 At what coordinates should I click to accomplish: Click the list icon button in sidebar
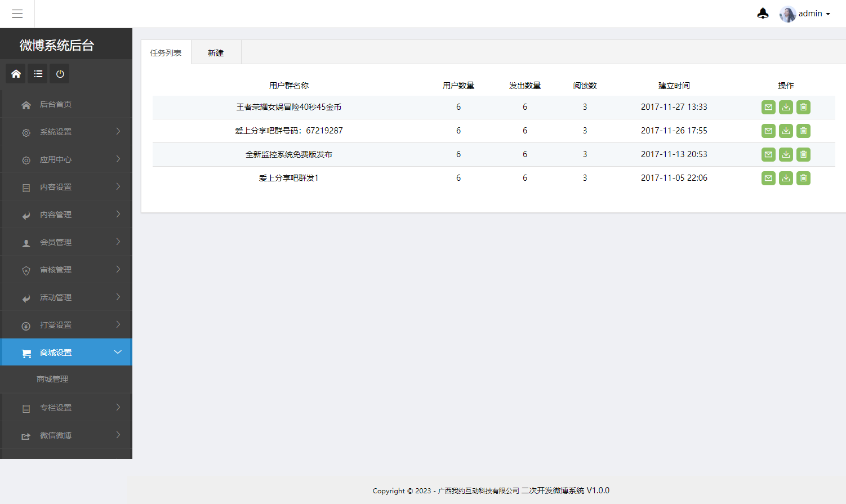pyautogui.click(x=38, y=74)
